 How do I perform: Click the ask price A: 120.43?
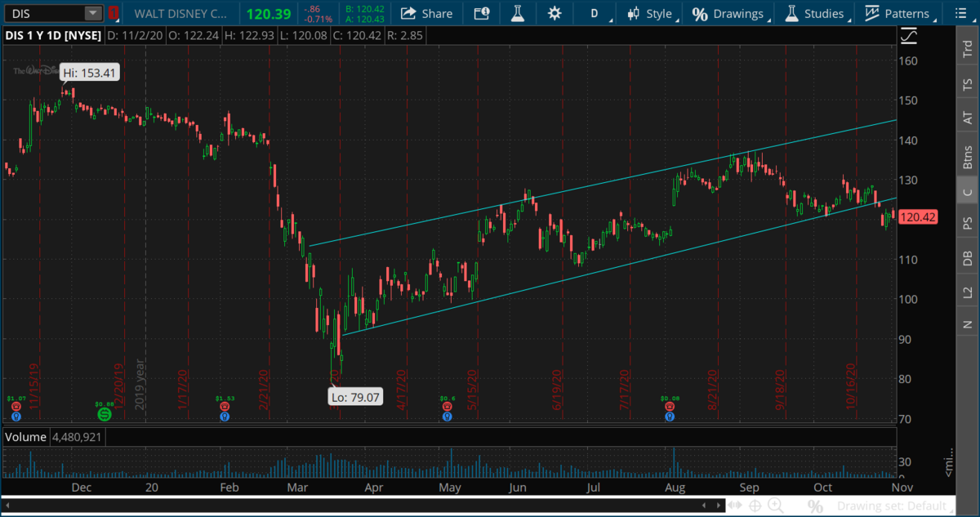365,19
